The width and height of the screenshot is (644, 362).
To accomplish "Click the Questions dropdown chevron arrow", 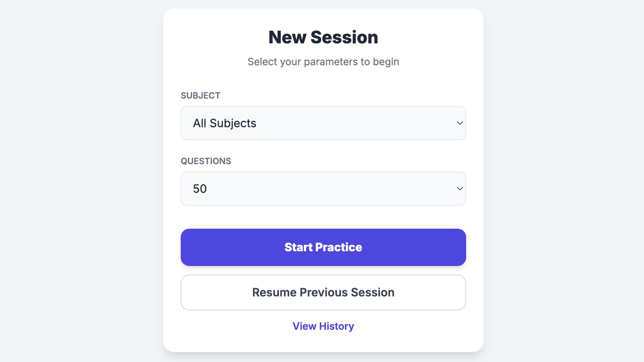I will point(460,189).
